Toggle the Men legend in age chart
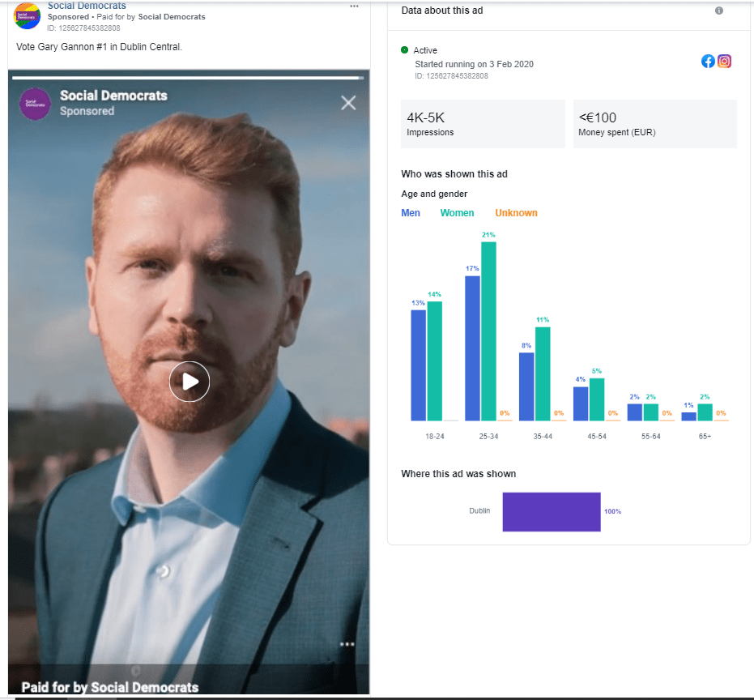The height and width of the screenshot is (700, 754). pyautogui.click(x=411, y=212)
